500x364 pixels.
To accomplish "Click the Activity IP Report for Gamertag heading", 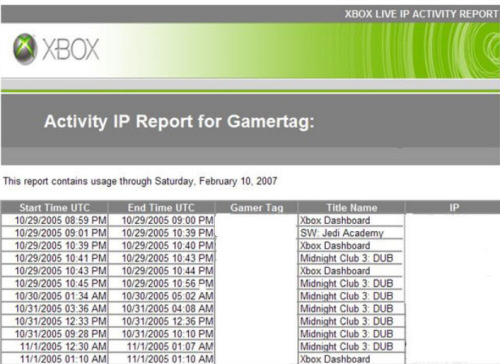I will click(x=179, y=121).
